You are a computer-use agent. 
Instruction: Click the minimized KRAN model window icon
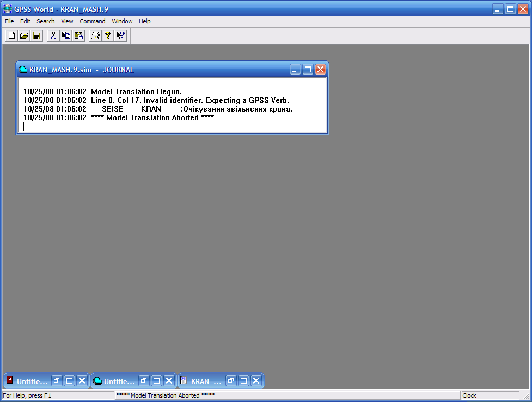(184, 380)
